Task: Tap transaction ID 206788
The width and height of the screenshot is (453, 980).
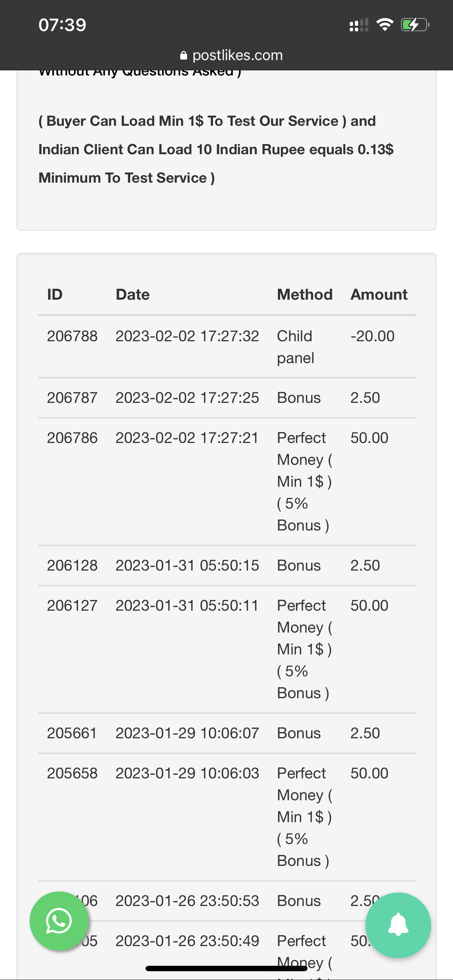Action: click(x=72, y=336)
